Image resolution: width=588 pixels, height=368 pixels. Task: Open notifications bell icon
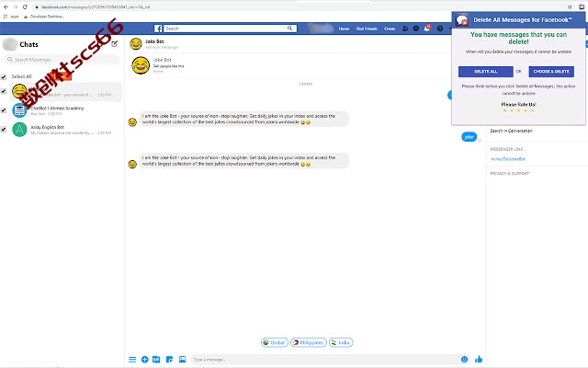click(426, 29)
